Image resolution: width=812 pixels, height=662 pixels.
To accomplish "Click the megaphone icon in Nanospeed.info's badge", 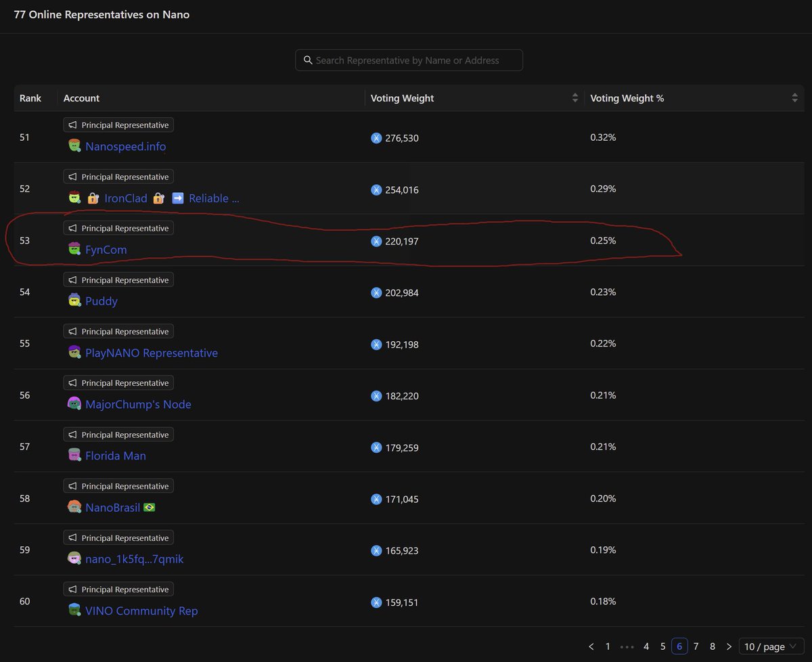I will pyautogui.click(x=73, y=125).
